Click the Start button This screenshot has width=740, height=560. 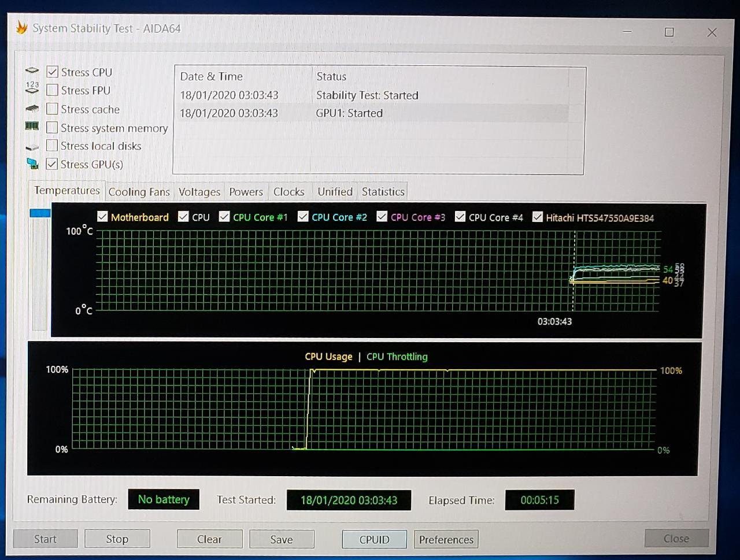45,539
